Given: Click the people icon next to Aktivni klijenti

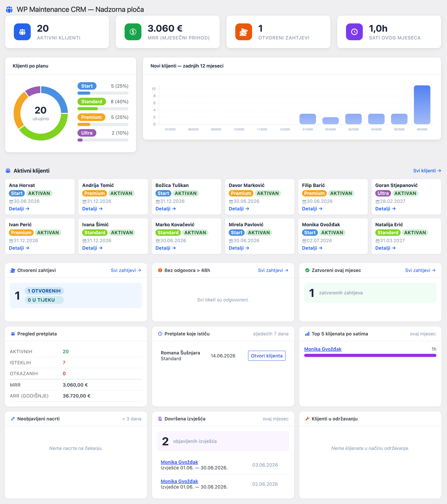Looking at the screenshot, I should 8,171.
